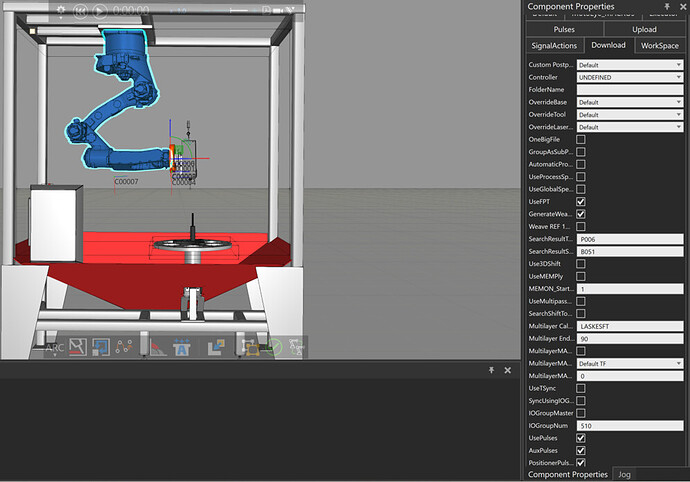690x482 pixels.
Task: Open the WorkSpace tab
Action: click(x=659, y=45)
